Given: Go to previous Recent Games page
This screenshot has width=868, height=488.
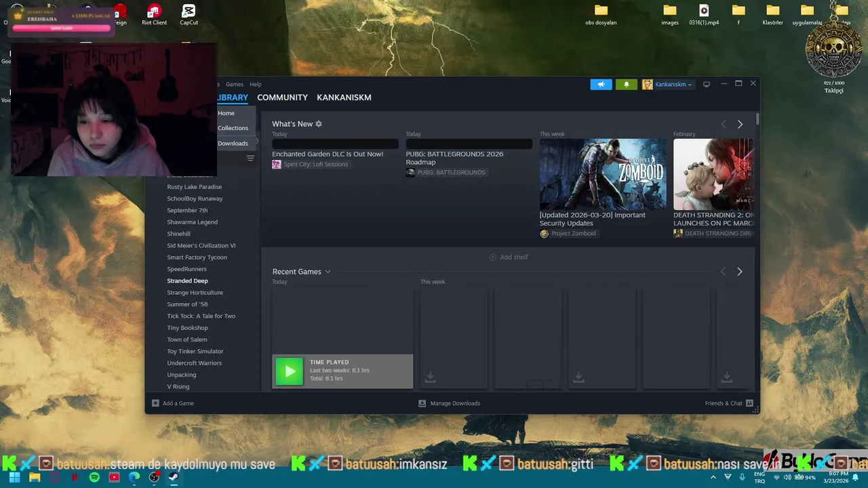Looking at the screenshot, I should point(723,272).
